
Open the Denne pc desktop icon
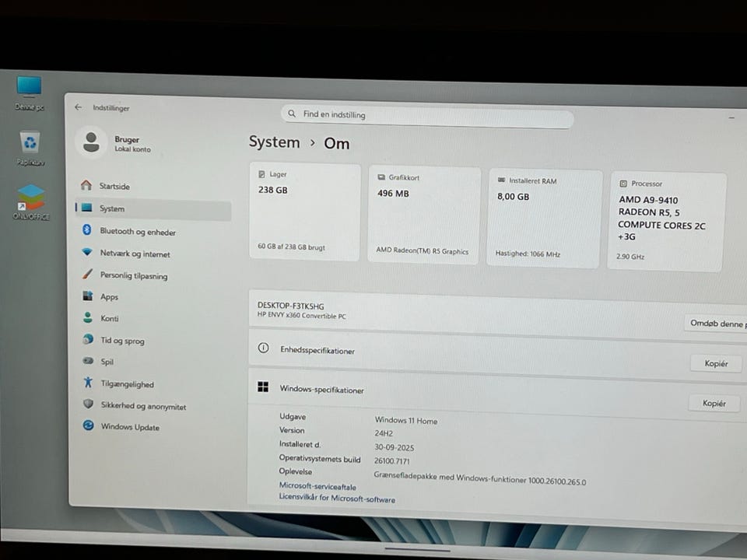tap(29, 93)
